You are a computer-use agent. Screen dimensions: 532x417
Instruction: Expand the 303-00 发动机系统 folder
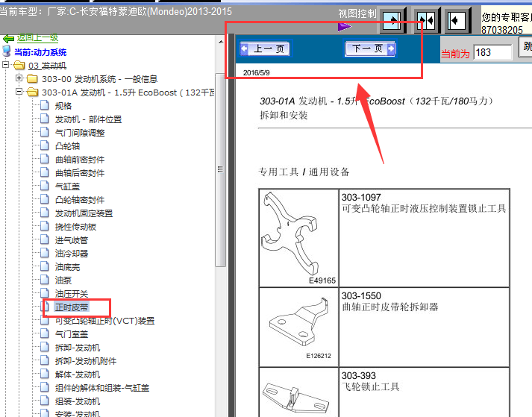(19, 78)
